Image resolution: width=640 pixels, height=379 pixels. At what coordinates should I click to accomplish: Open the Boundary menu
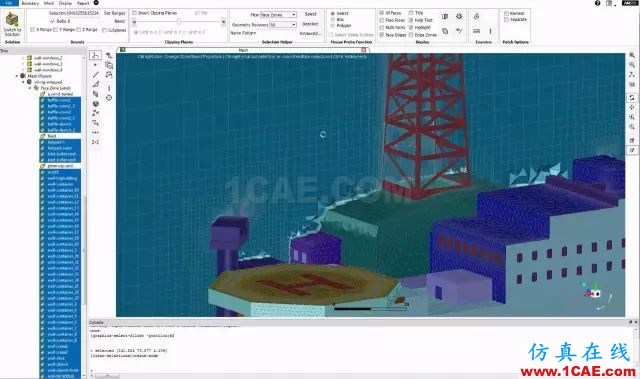click(30, 3)
